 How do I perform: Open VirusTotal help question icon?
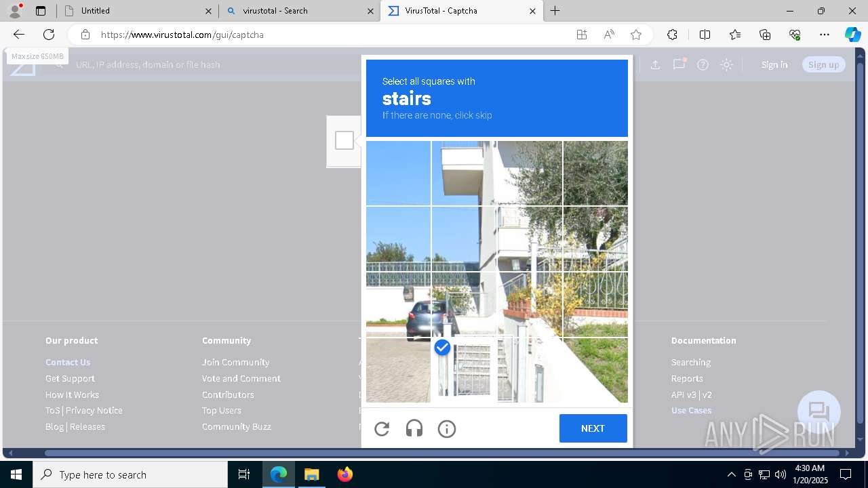point(703,64)
